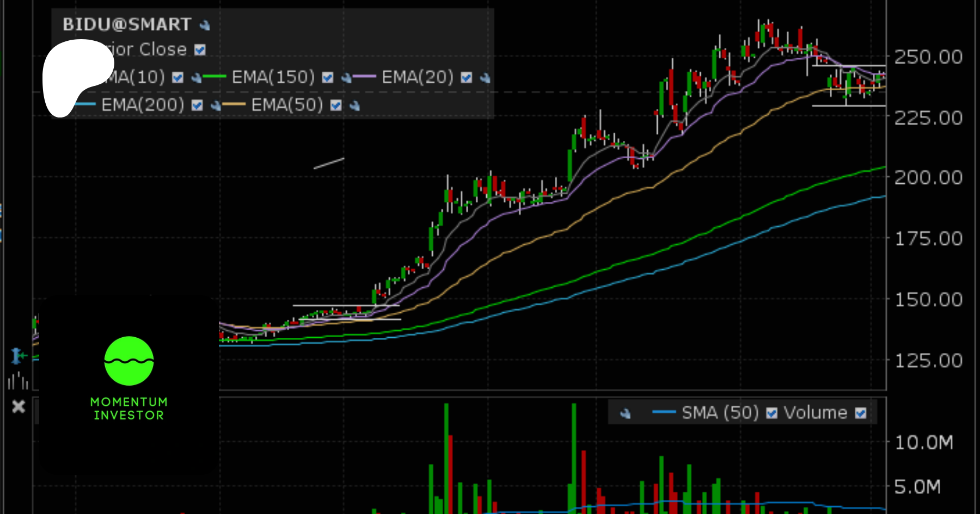Uncheck the EMA(50) checkbox
980x514 pixels.
[336, 106]
